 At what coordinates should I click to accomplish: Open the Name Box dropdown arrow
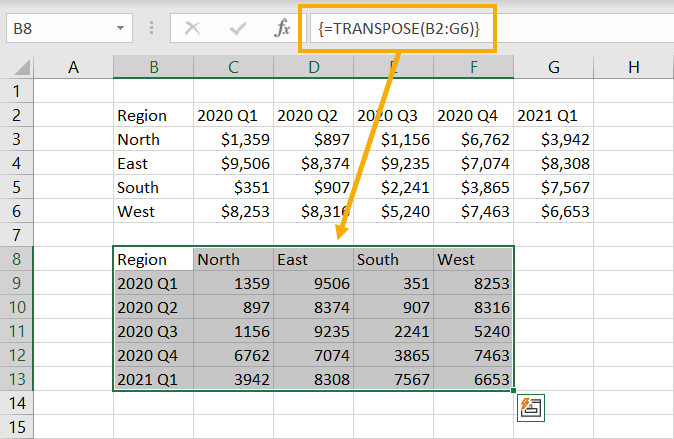pos(120,28)
